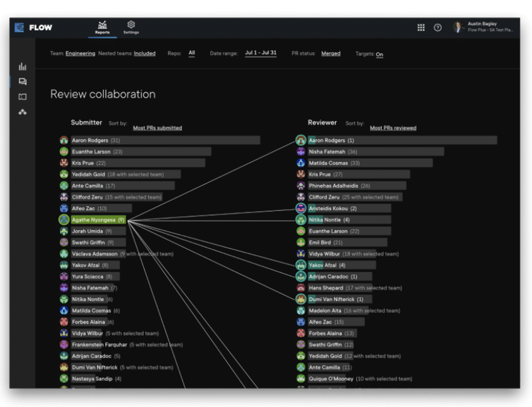Click highlighted submitter Agathe Nyongesa
This screenshot has width=532, height=407.
coord(99,220)
